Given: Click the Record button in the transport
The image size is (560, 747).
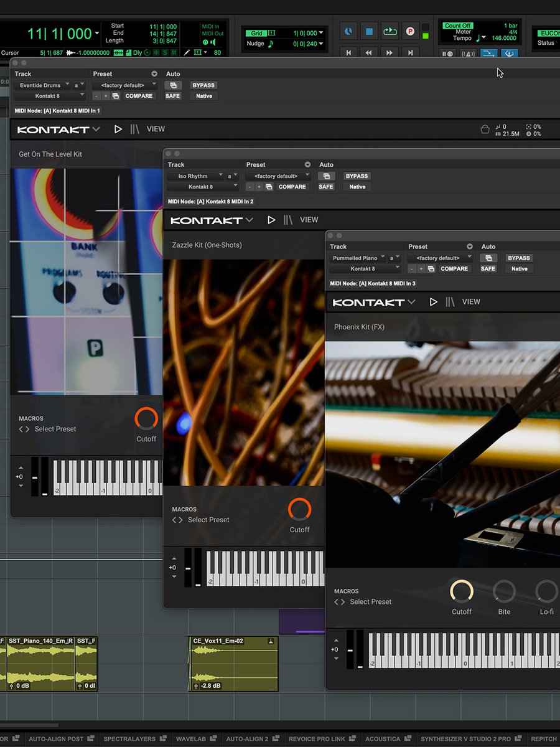Looking at the screenshot, I should 410,31.
